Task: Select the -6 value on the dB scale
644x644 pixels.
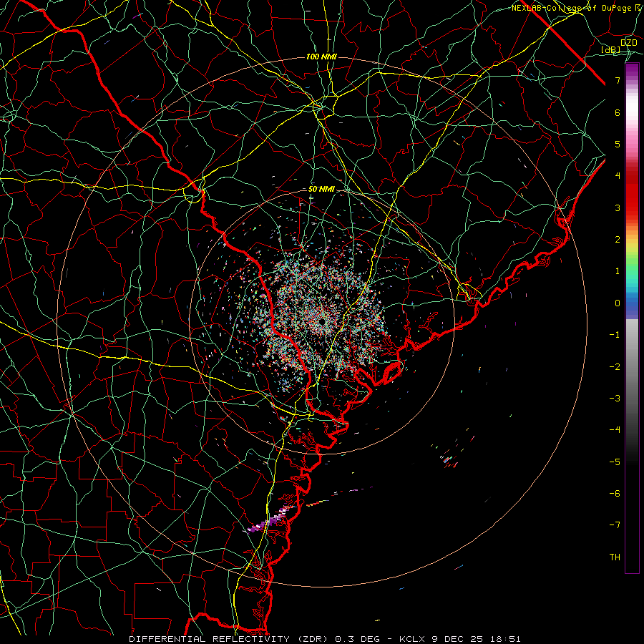Action: tap(615, 493)
